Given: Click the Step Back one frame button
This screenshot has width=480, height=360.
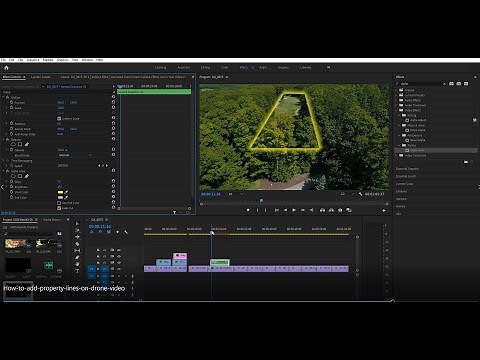Looking at the screenshot, I should [285, 210].
